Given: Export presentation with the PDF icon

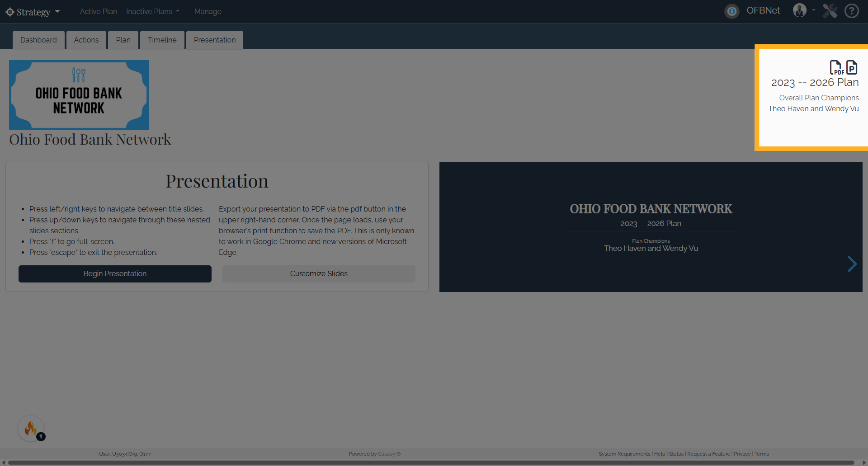Looking at the screenshot, I should pos(836,67).
